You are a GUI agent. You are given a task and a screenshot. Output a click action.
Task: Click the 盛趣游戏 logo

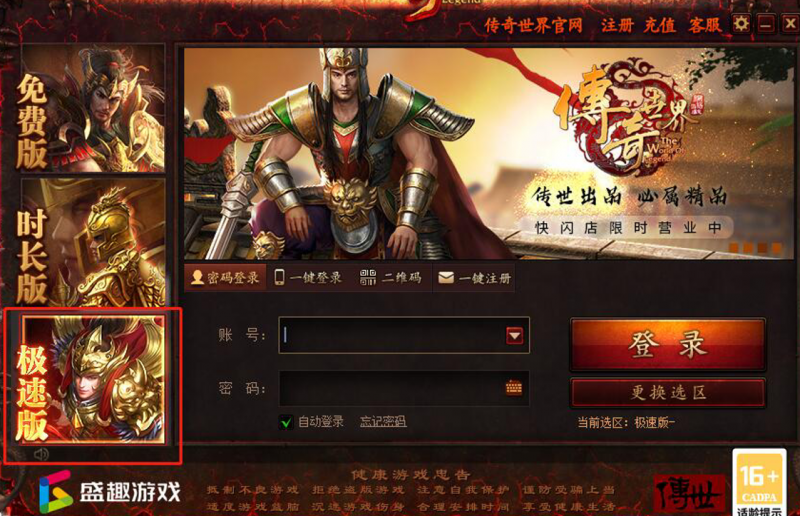(110, 492)
